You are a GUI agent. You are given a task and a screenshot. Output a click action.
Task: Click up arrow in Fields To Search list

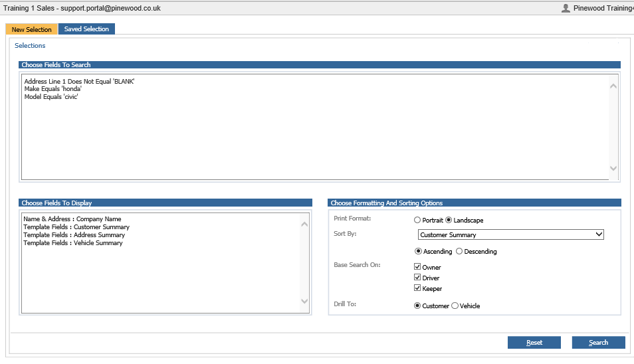pyautogui.click(x=613, y=86)
